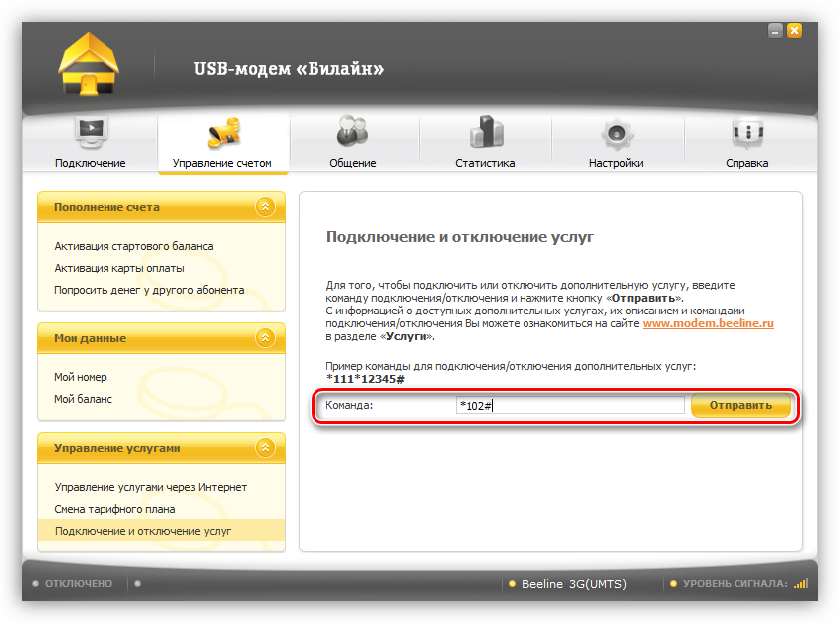Viewport: 840px width, 623px height.
Task: Select Попросить денег у другого абонента
Action: click(148, 290)
